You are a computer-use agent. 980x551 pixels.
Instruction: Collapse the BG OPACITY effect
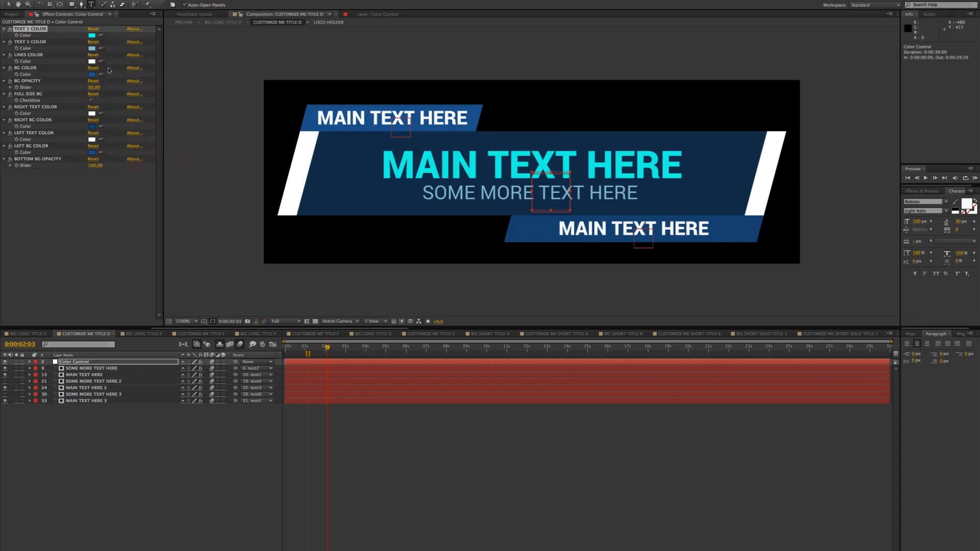click(x=4, y=81)
